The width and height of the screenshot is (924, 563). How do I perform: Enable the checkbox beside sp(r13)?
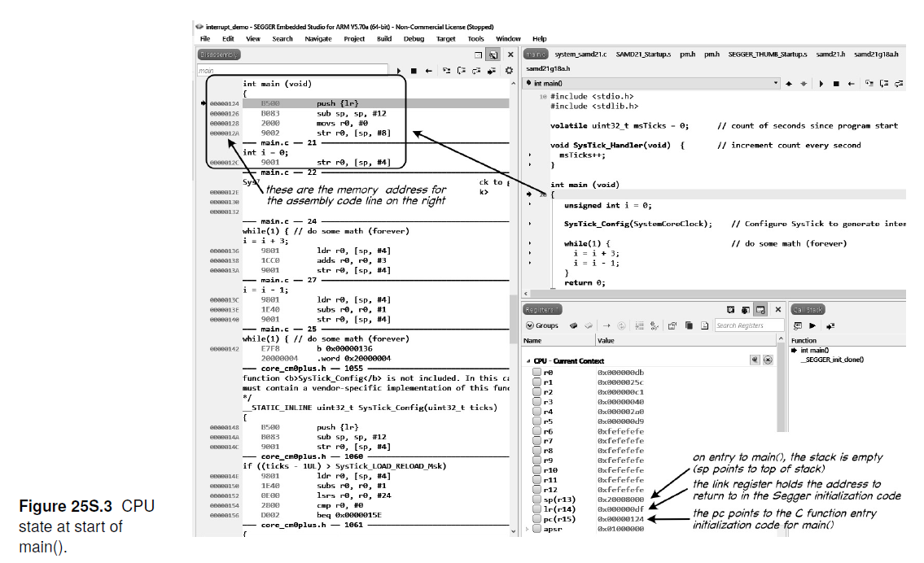[536, 498]
